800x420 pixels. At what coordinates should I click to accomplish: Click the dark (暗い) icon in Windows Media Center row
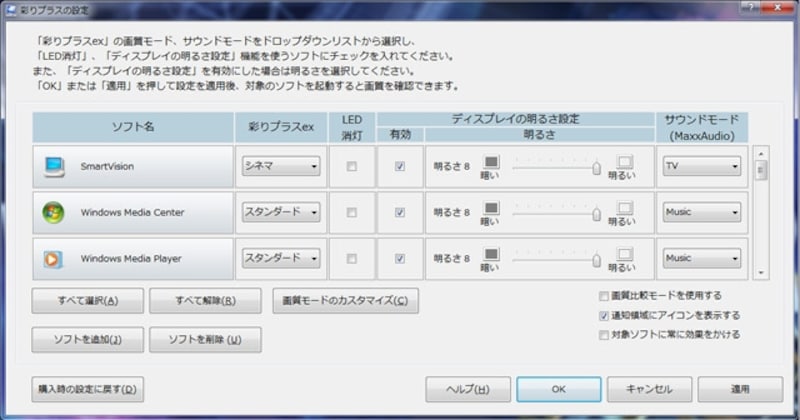coord(491,208)
